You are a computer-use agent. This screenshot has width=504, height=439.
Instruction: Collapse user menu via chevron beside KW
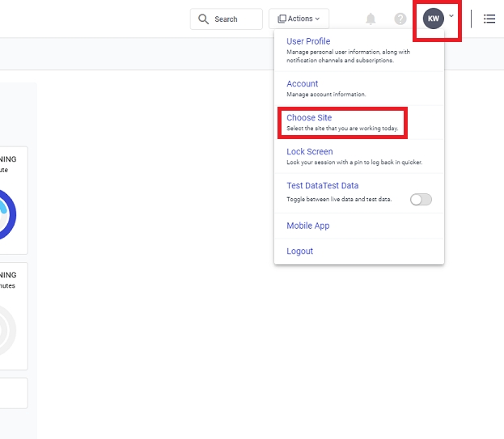(x=451, y=16)
